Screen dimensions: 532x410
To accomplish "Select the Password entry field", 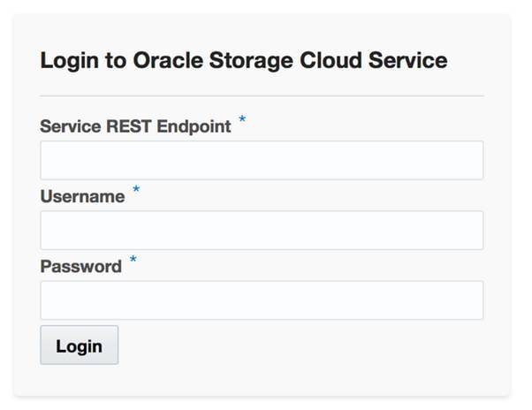I will pos(262,300).
